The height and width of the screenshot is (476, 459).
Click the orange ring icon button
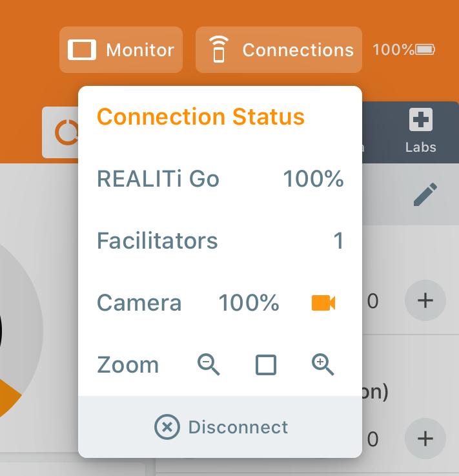coord(64,132)
